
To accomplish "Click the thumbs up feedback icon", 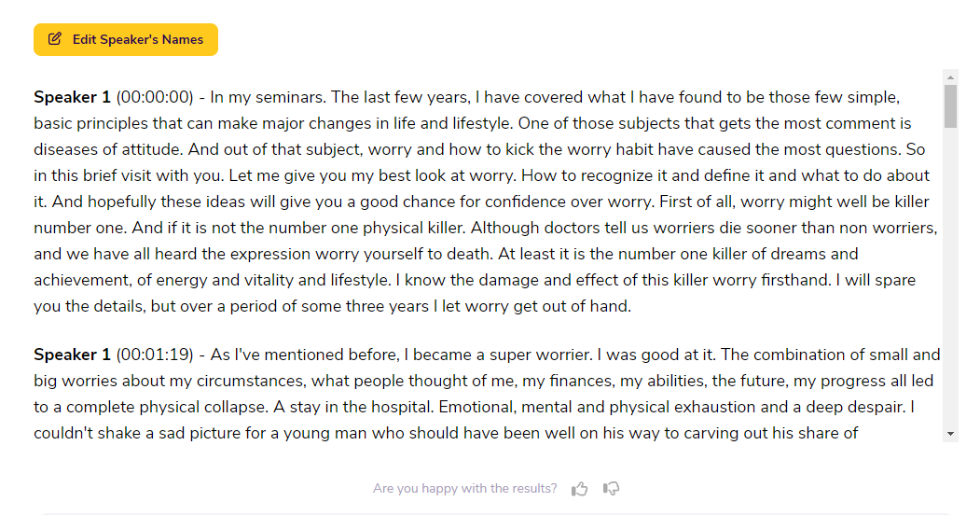I will point(579,489).
